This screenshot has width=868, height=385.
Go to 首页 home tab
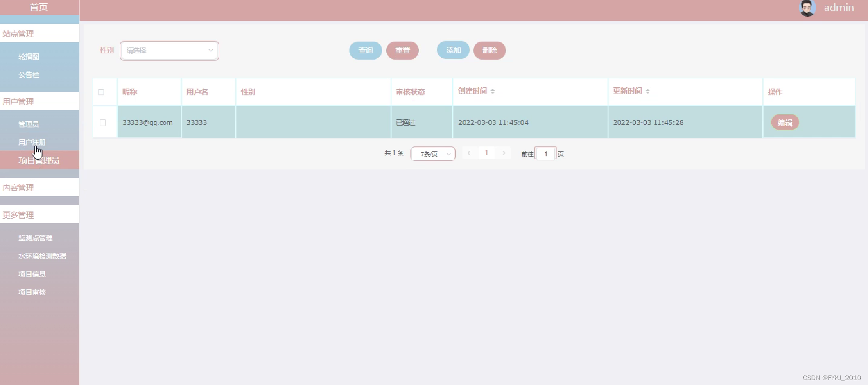(x=39, y=7)
